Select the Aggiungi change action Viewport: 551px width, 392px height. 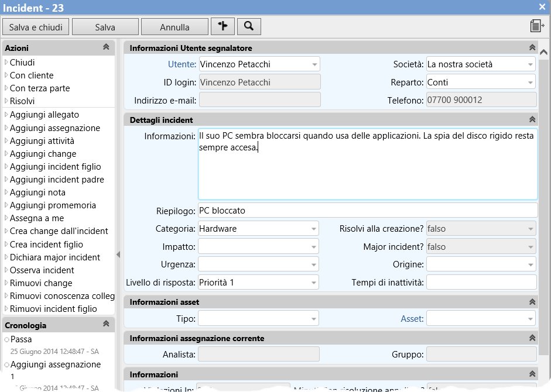[x=43, y=154]
